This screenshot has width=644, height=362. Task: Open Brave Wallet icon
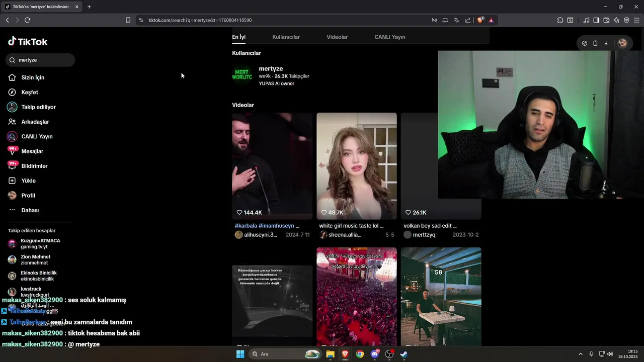click(606, 20)
